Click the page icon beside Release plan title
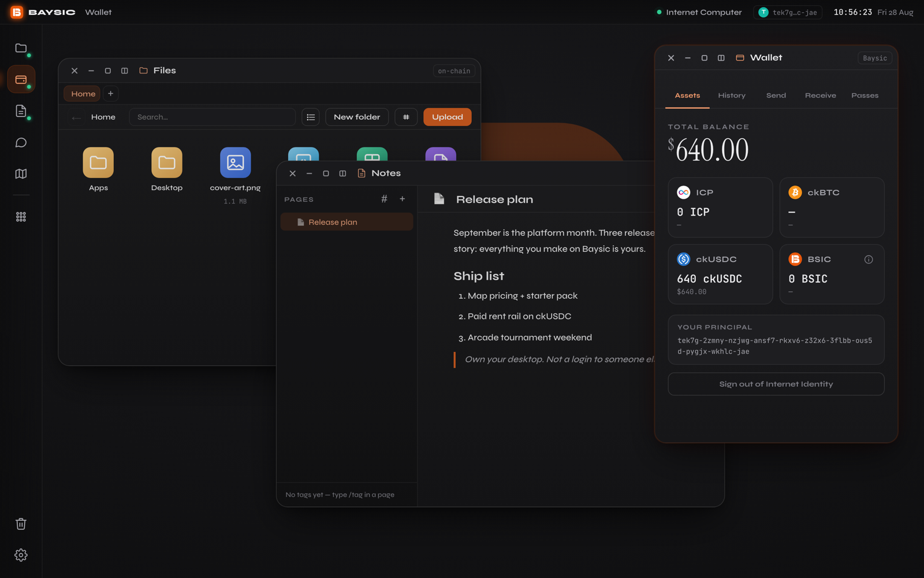 click(439, 199)
